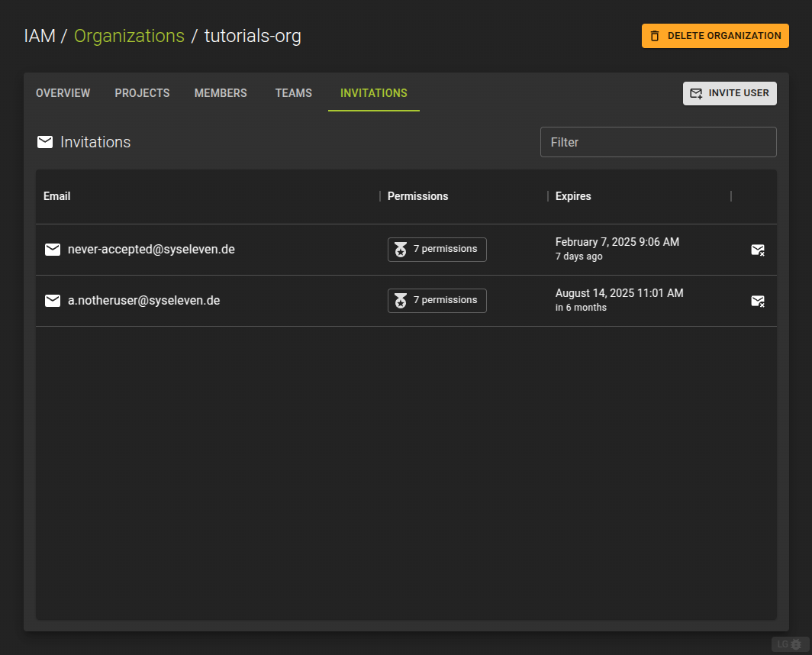Click August 14, 2025 11:01 AM expiry
This screenshot has width=812, height=655.
point(620,293)
